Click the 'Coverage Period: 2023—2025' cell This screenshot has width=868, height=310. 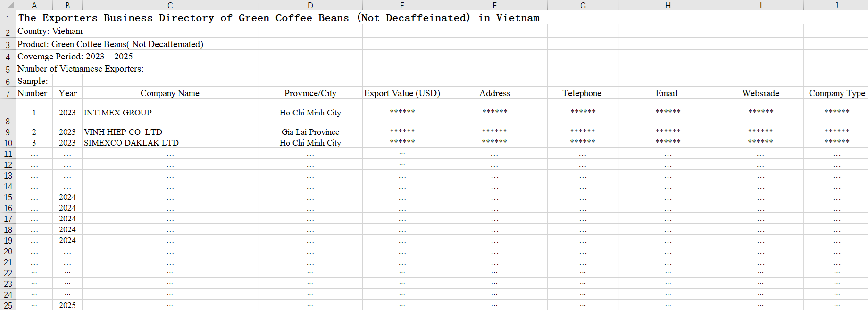(x=75, y=57)
